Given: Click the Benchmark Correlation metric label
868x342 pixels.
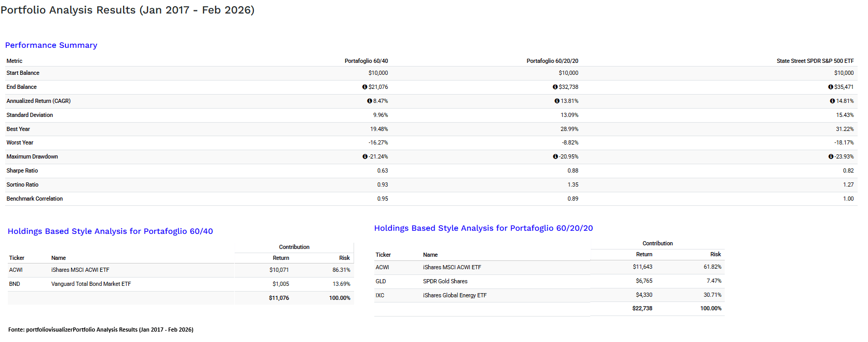Looking at the screenshot, I should (x=34, y=199).
